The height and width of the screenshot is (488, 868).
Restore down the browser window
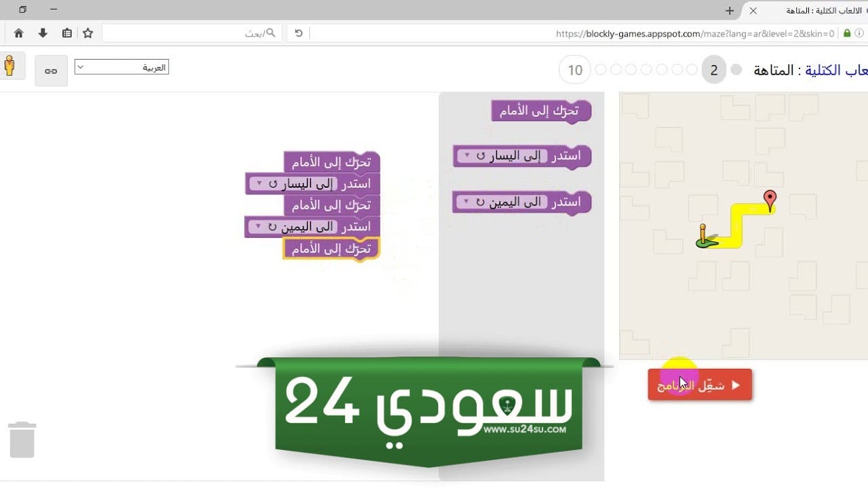[x=22, y=9]
